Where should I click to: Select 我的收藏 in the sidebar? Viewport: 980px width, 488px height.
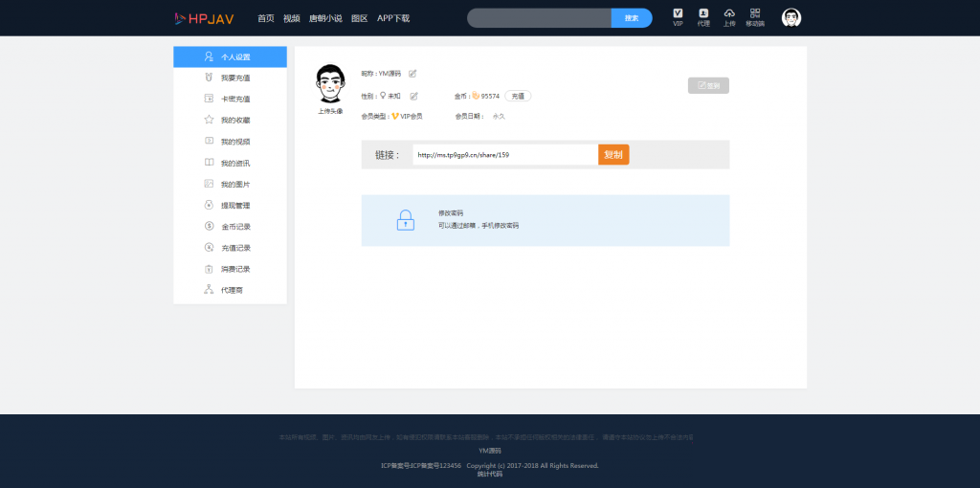(x=235, y=121)
